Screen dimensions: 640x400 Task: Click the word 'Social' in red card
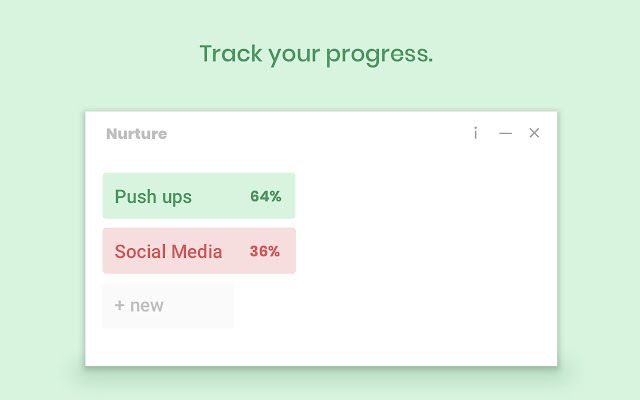pyautogui.click(x=140, y=252)
